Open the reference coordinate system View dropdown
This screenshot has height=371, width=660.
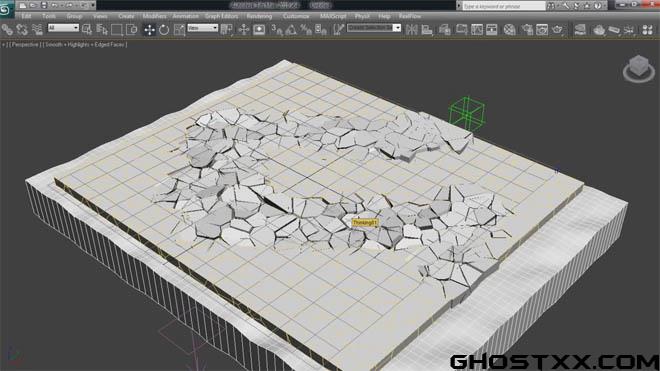pyautogui.click(x=202, y=28)
